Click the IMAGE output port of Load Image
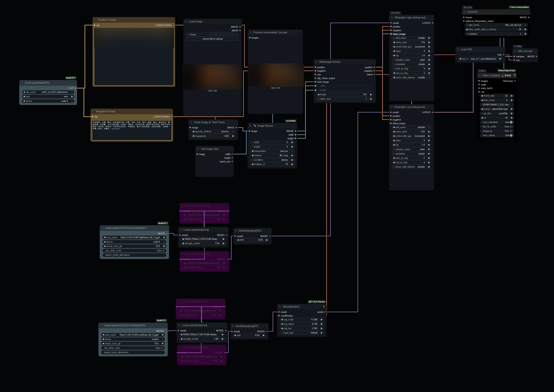Image resolution: width=554 pixels, height=392 pixels. [240, 27]
